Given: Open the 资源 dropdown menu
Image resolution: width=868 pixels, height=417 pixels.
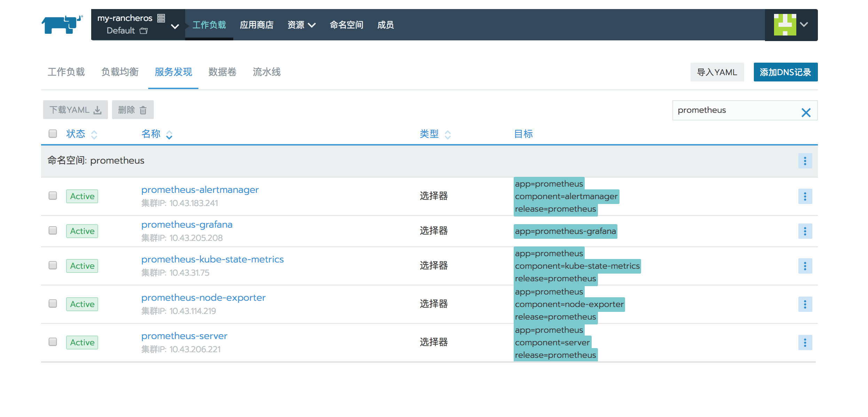Looking at the screenshot, I should pyautogui.click(x=301, y=25).
